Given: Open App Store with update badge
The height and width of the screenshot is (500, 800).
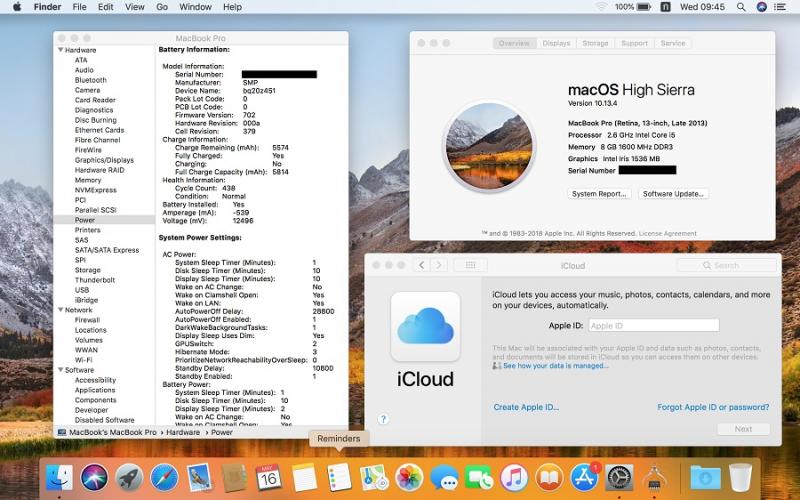Looking at the screenshot, I should click(x=584, y=478).
